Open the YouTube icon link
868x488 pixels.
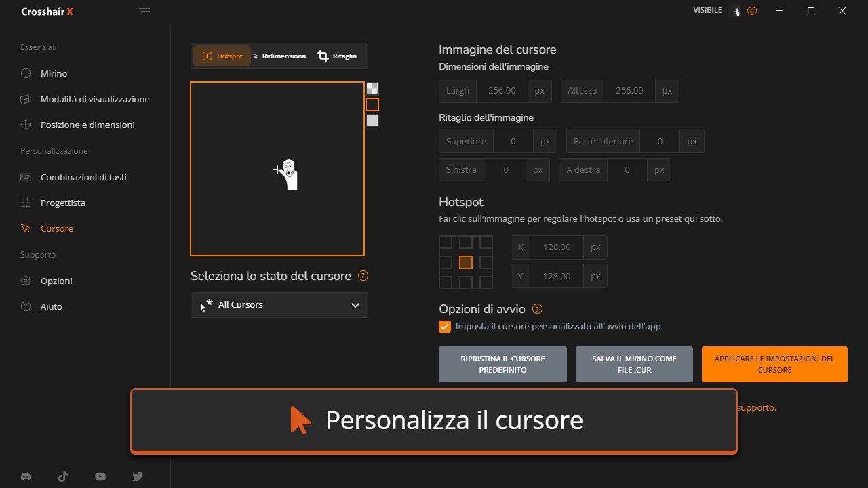click(100, 476)
